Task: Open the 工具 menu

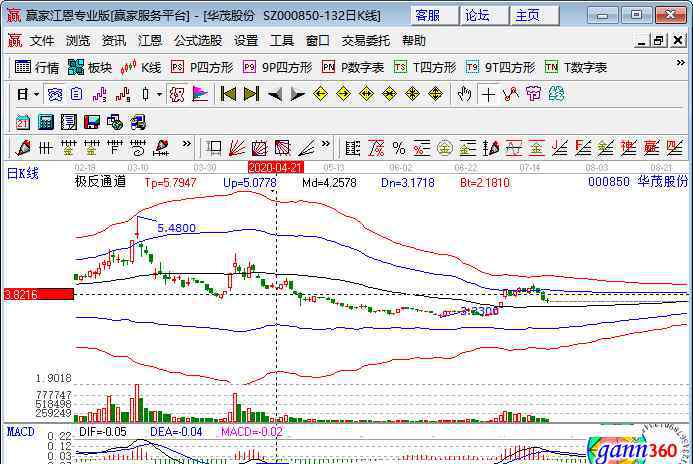Action: pos(282,41)
